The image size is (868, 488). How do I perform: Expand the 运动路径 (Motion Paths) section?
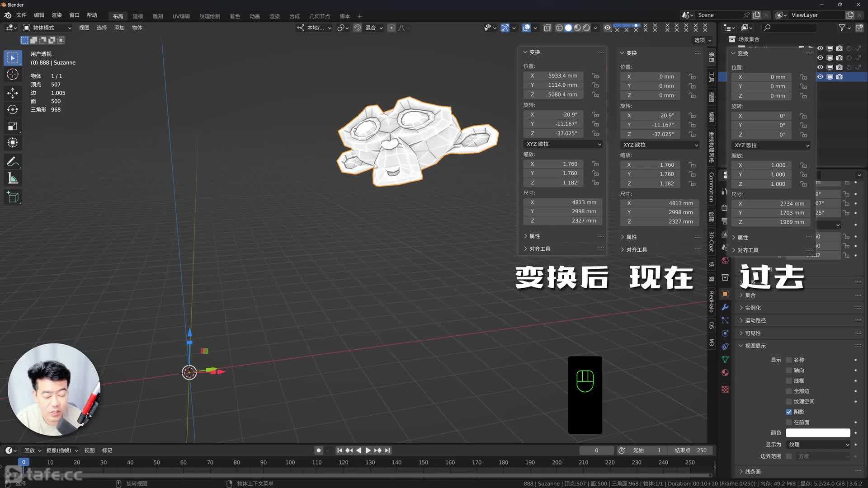tap(754, 320)
